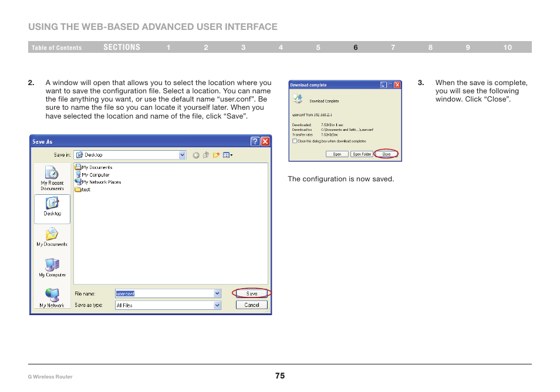560x392 pixels.
Task: Open the Views menu icon in Save As
Action: pyautogui.click(x=228, y=155)
